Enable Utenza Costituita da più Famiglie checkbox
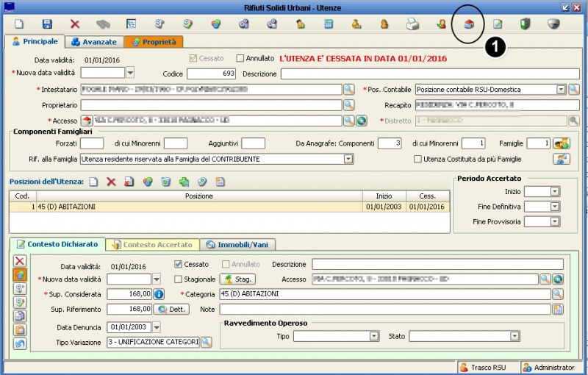 [x=417, y=159]
